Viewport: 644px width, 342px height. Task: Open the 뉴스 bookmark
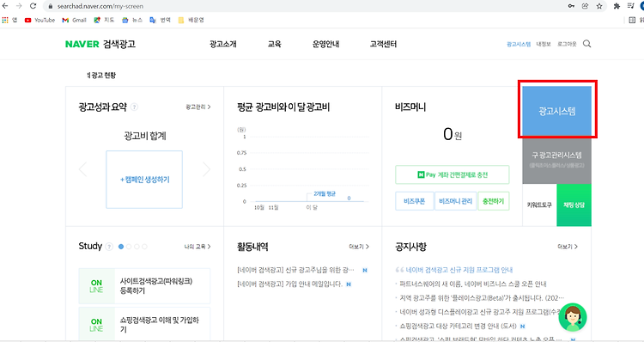(132, 20)
